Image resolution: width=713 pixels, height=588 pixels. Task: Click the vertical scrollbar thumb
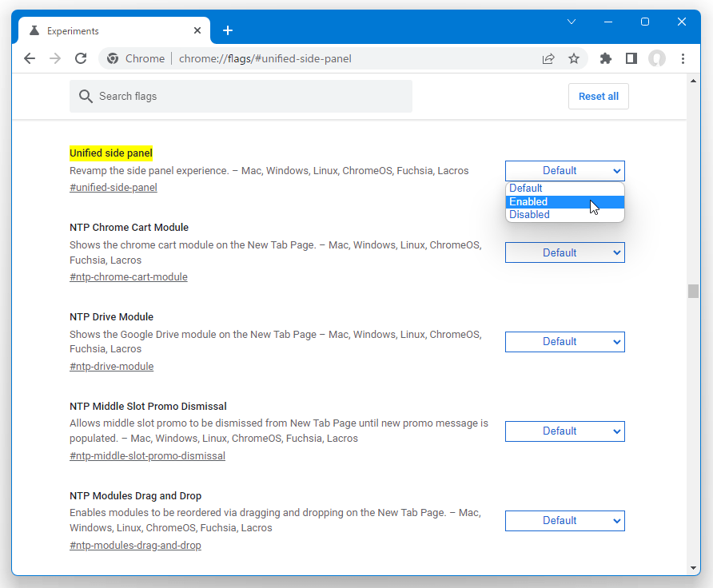693,292
